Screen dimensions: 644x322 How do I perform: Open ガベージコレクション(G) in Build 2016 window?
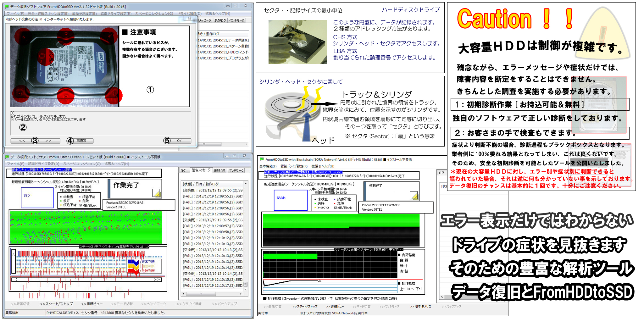pyautogui.click(x=154, y=14)
